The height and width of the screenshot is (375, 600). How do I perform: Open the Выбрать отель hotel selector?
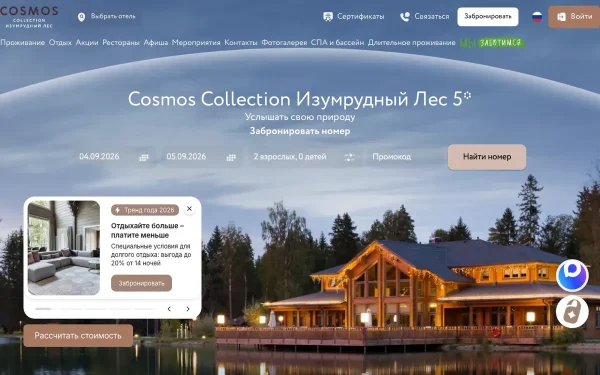113,16
